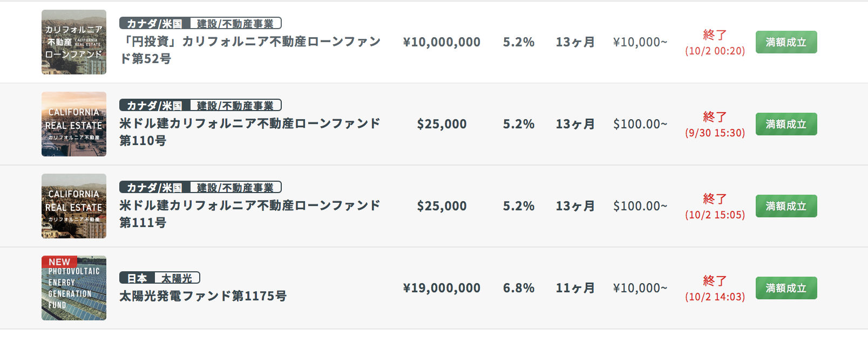Click カナダ/米国 tag on fund 第52号
The height and width of the screenshot is (343, 868).
coord(154,24)
